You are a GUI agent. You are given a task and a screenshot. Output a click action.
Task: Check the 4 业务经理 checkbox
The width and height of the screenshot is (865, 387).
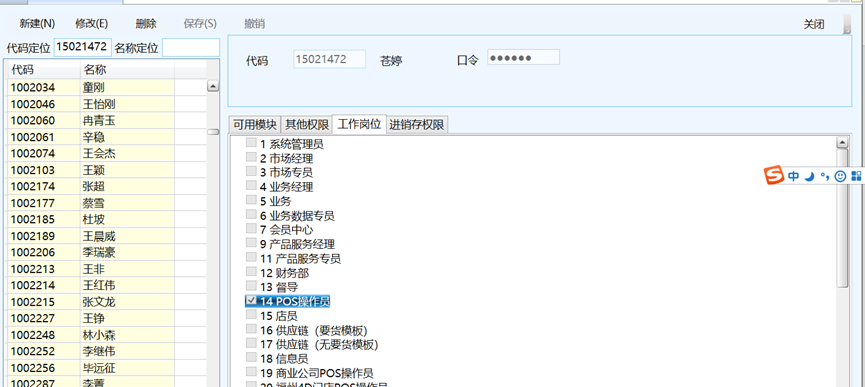point(251,186)
